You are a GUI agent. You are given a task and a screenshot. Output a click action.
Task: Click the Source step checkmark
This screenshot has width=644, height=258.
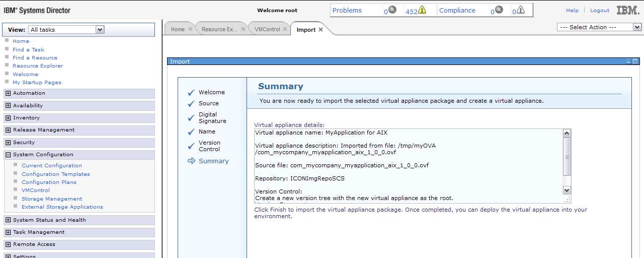pos(191,104)
